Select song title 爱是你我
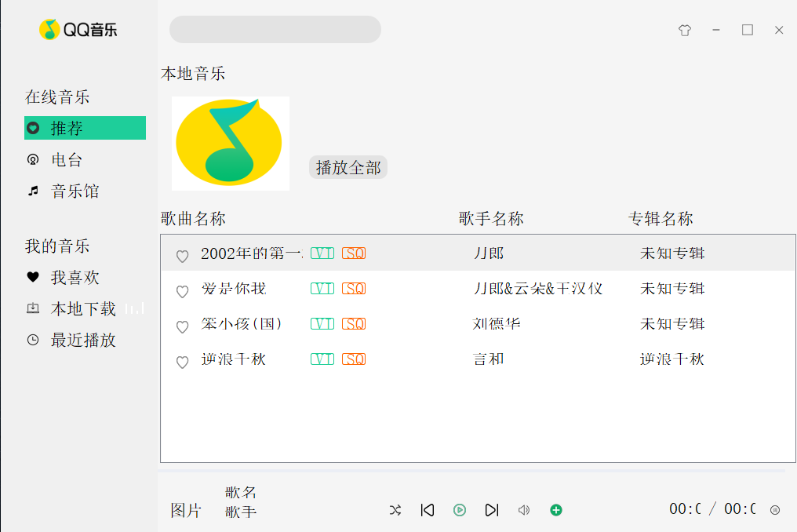The width and height of the screenshot is (797, 532). click(x=234, y=289)
